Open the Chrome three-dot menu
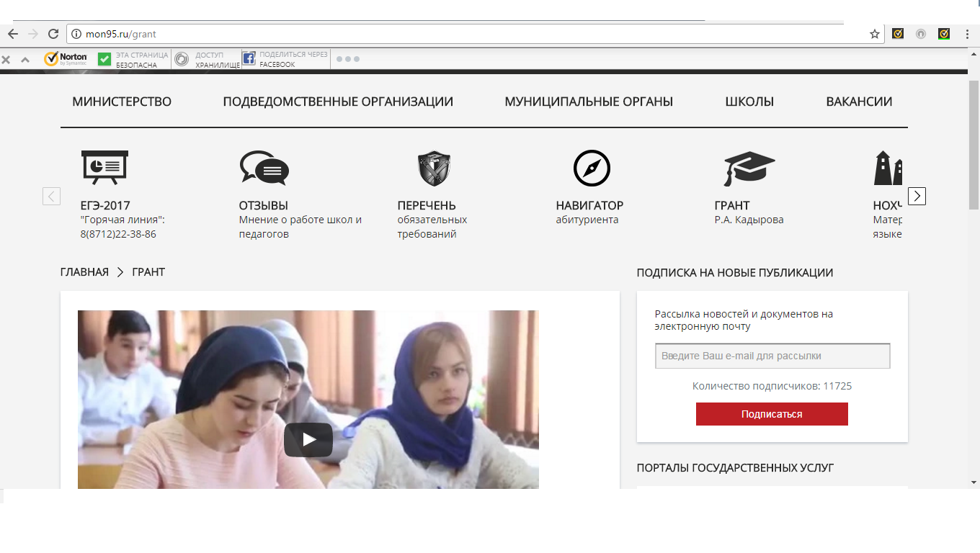The height and width of the screenshot is (553, 980). point(967,34)
